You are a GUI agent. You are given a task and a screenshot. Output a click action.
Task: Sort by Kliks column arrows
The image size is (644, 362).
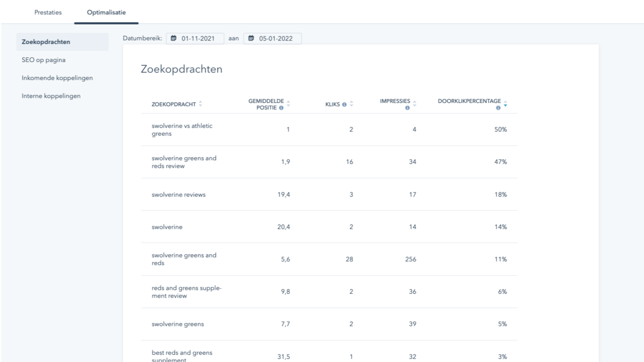pyautogui.click(x=352, y=104)
